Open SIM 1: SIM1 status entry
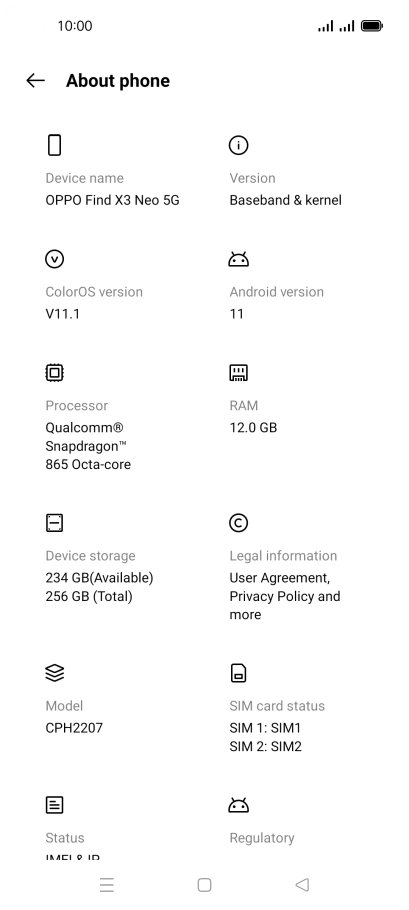This screenshot has height=910, width=409. click(x=265, y=728)
